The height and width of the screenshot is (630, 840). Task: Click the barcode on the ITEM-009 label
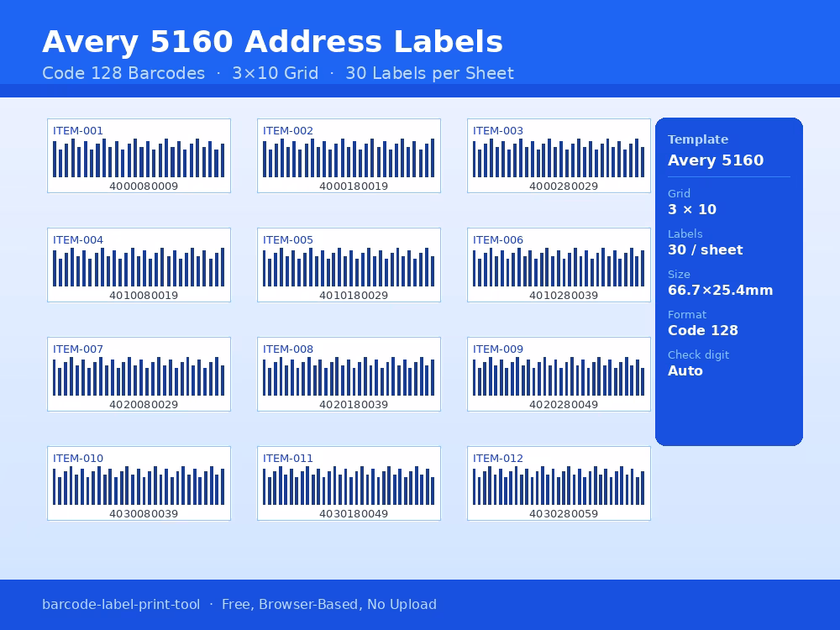[x=559, y=376]
